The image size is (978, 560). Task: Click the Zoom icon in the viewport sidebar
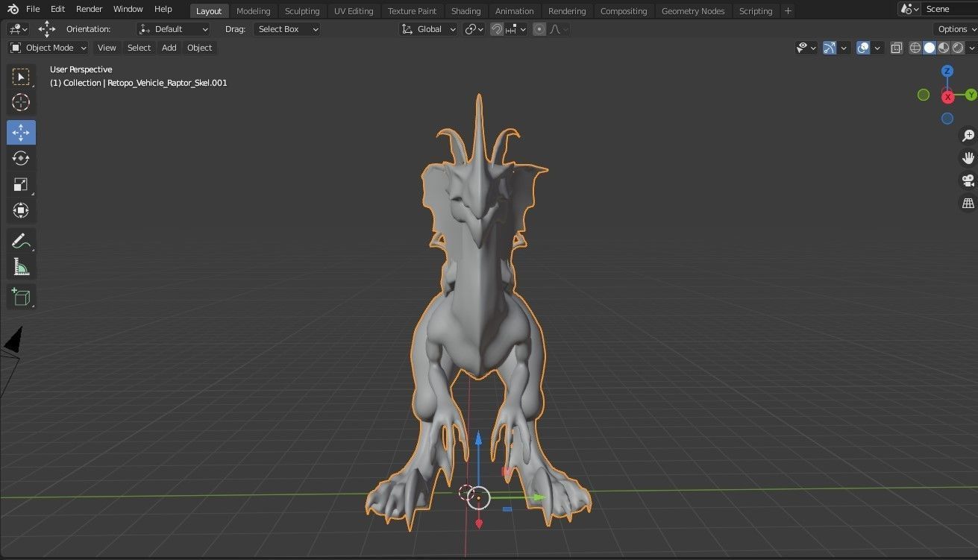pos(968,135)
